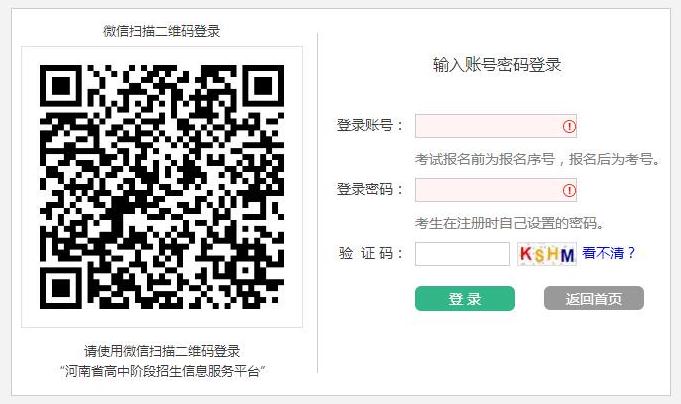Click the WeChat login QR code

[x=162, y=187]
